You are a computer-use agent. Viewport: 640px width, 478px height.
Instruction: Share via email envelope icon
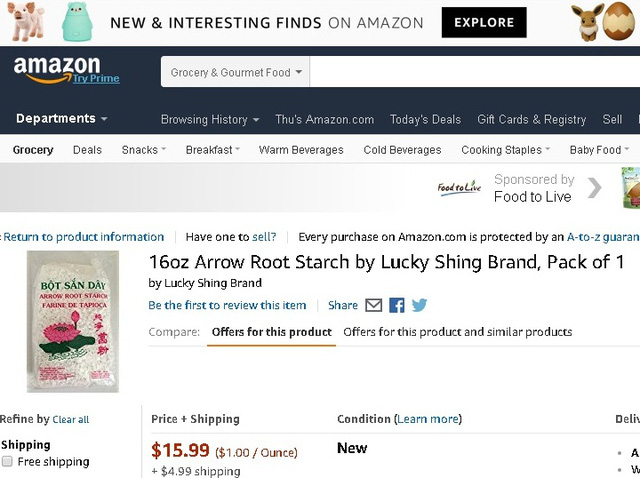[x=374, y=305]
